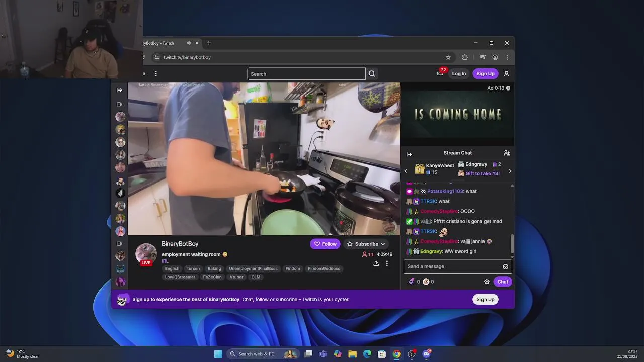The height and width of the screenshot is (362, 644).
Task: Click the FindomGoddess tag
Action: [x=324, y=269]
